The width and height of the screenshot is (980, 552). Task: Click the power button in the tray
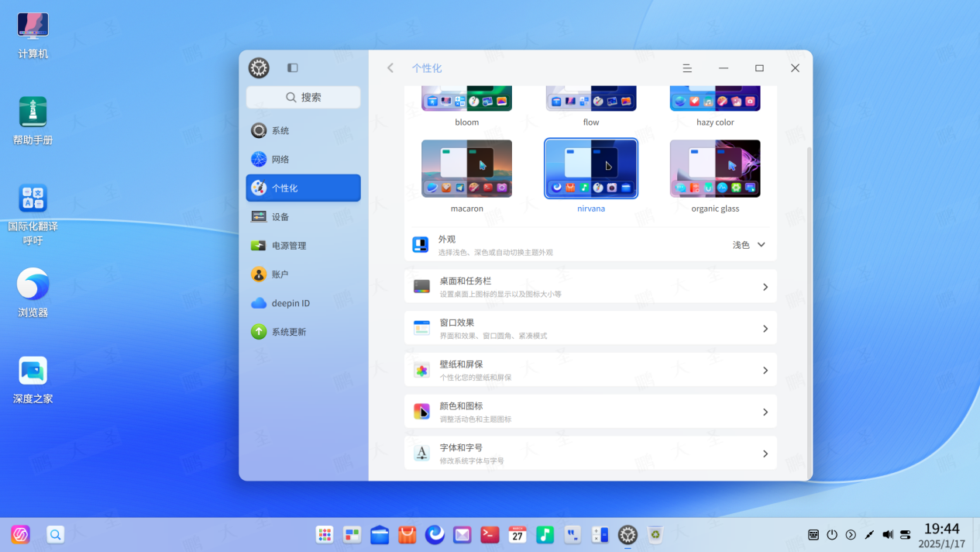pyautogui.click(x=832, y=535)
